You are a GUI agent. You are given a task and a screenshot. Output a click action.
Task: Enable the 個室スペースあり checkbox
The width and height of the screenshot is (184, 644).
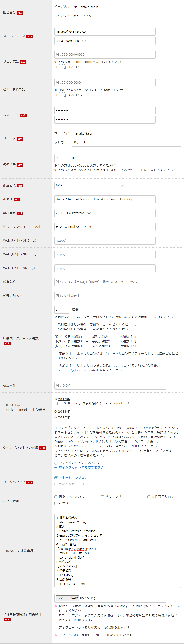coord(56,497)
